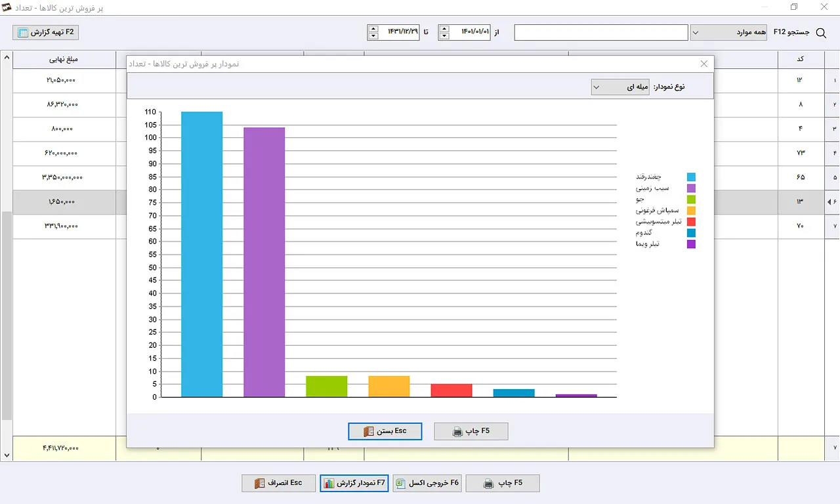Increase the تا end date with up arrow
This screenshot has width=840, height=504.
(373, 28)
